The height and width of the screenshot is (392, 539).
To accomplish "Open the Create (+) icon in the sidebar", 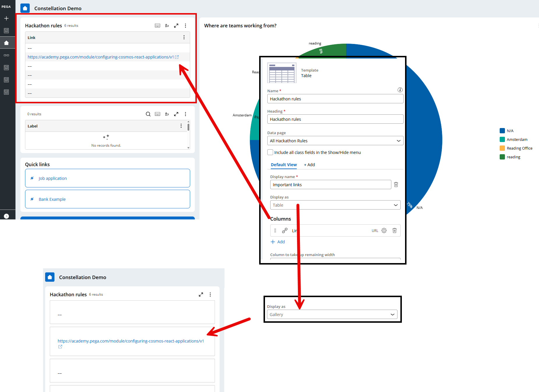I will point(6,18).
